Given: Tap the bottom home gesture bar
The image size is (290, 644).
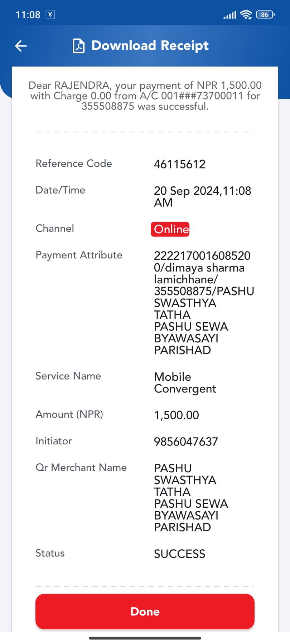Looking at the screenshot, I should (145, 638).
